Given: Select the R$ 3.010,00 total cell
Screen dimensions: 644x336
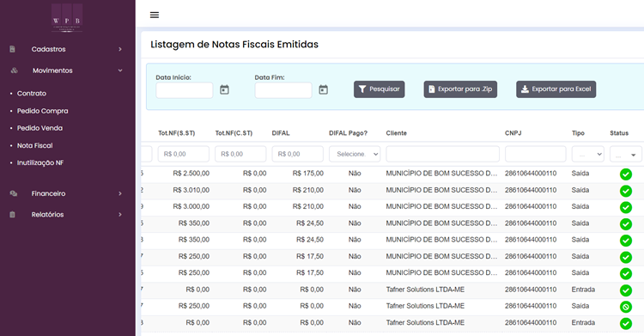Looking at the screenshot, I should [x=191, y=190].
